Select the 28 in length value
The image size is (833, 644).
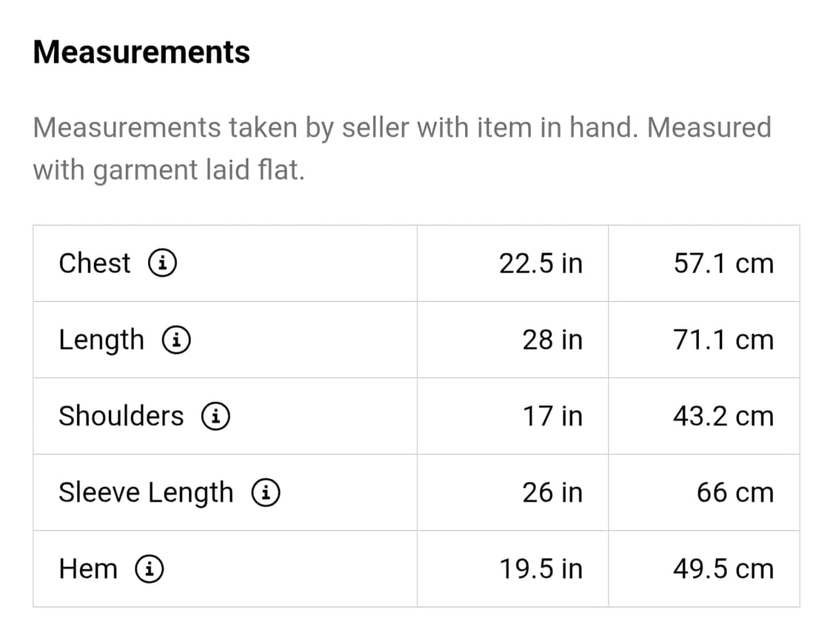552,340
